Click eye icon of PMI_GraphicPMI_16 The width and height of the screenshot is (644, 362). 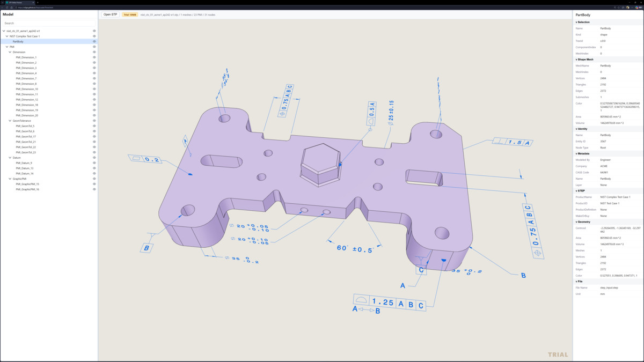[x=94, y=189]
